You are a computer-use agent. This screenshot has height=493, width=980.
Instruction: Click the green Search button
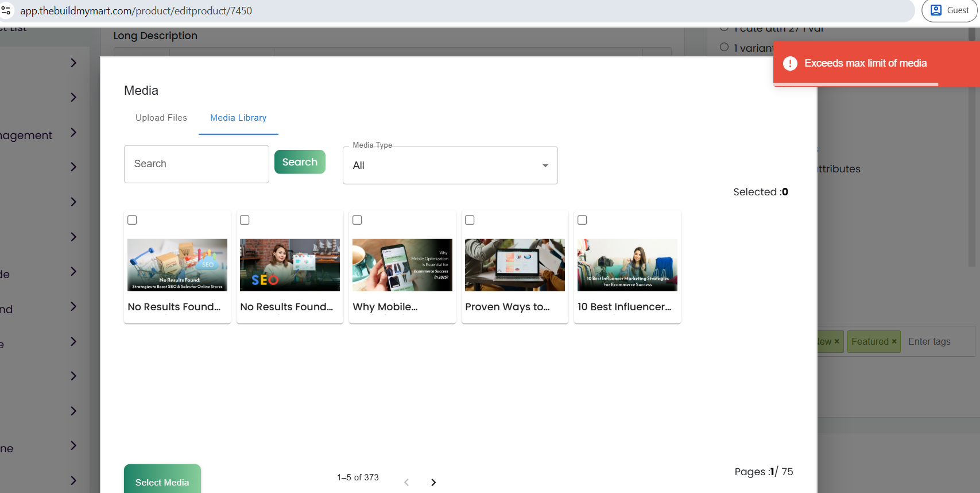300,162
